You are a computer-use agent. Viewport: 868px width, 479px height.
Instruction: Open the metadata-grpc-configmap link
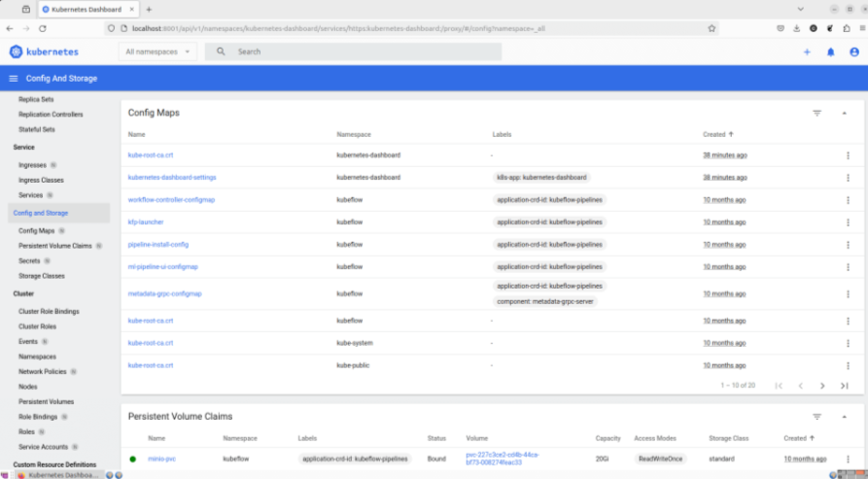pyautogui.click(x=165, y=293)
